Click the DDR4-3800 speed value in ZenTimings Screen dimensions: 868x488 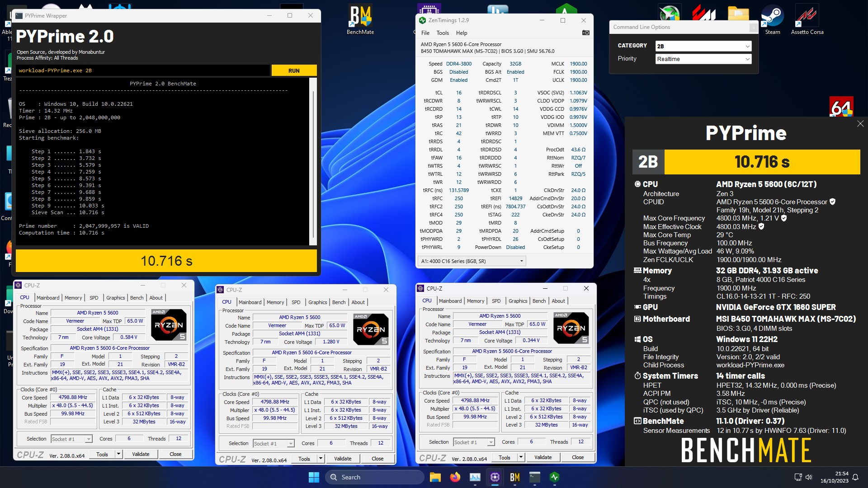(459, 64)
